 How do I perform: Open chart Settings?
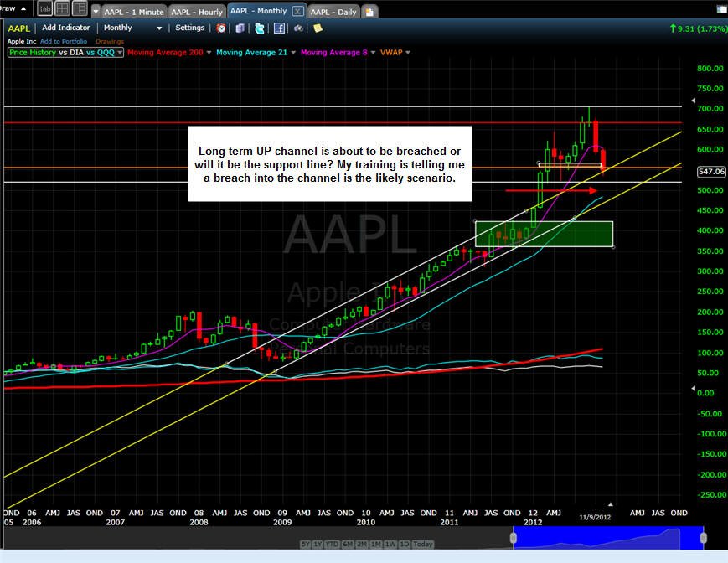click(x=190, y=28)
